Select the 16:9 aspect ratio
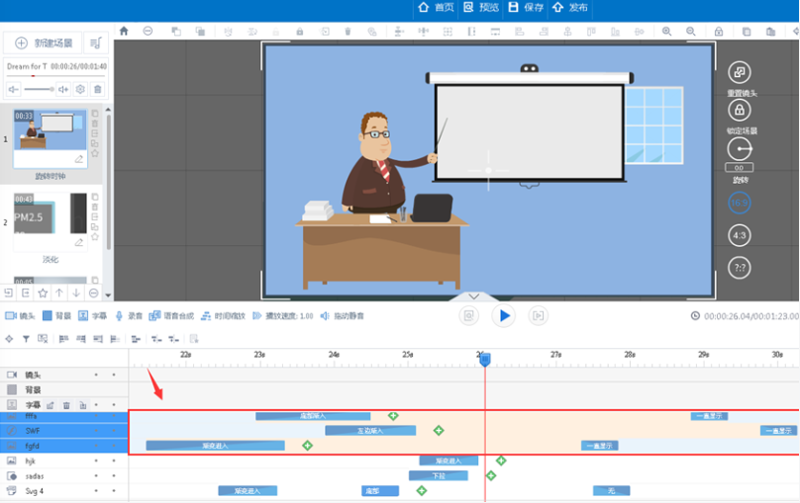This screenshot has width=800, height=503. point(739,203)
